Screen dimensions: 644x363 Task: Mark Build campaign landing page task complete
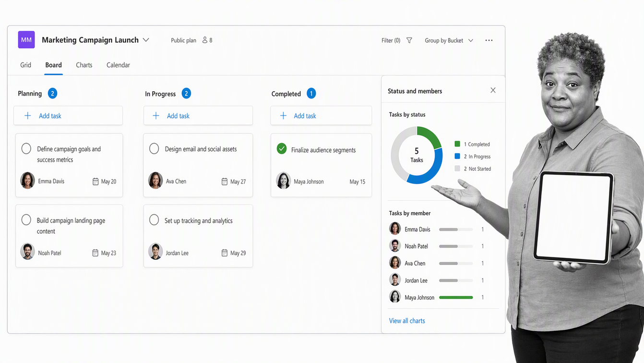point(26,220)
